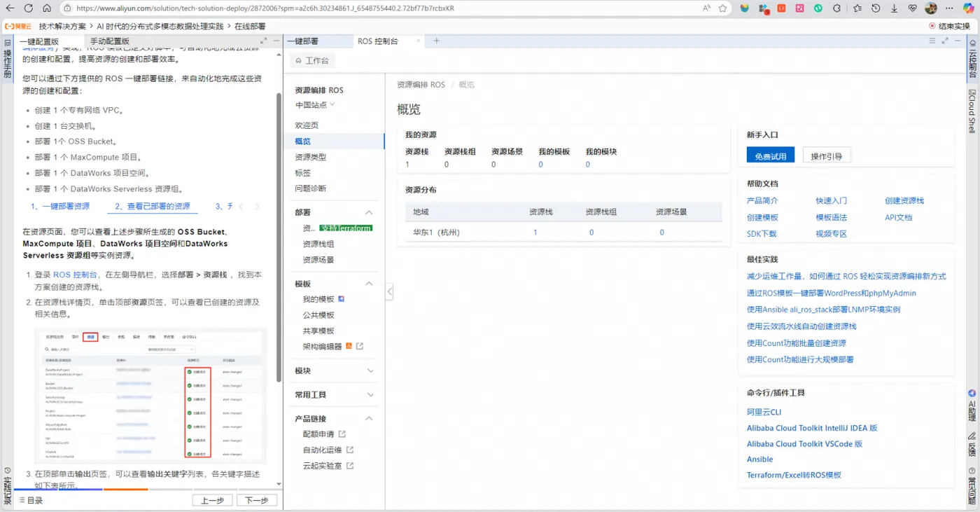Click 结束实操 to end the lab
Viewport: 980px width, 512px height.
click(949, 26)
